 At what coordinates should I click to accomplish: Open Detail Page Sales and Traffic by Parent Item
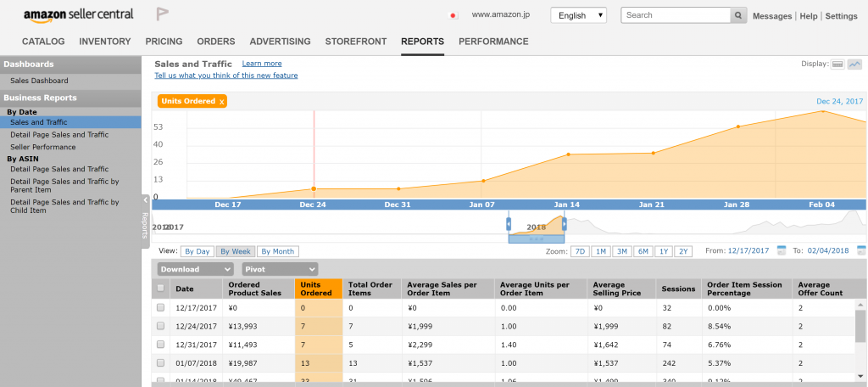click(x=64, y=186)
